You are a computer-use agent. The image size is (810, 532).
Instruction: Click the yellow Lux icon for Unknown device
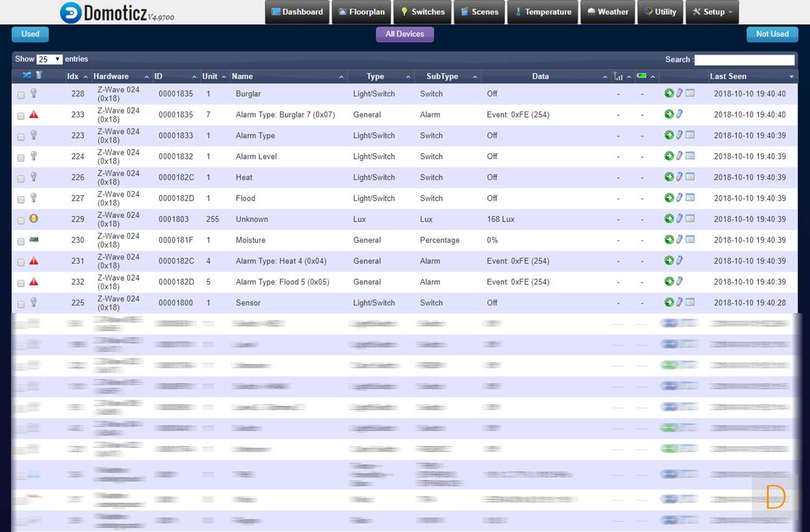[x=34, y=219]
